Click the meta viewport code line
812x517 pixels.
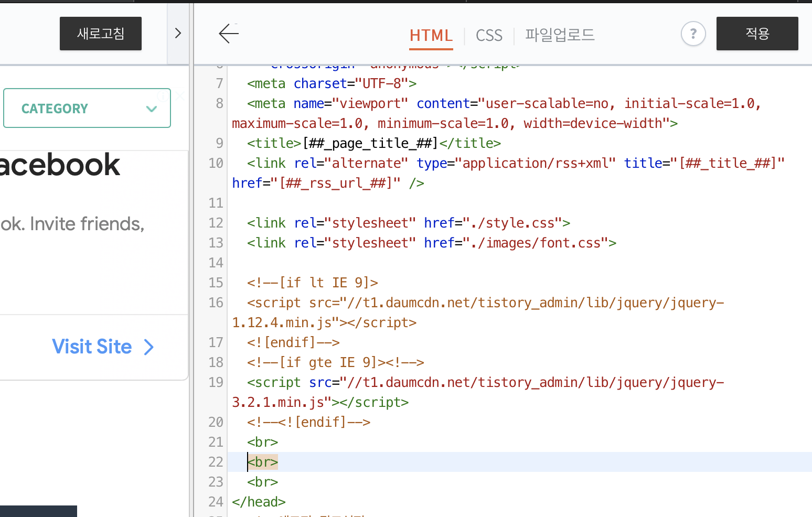496,113
